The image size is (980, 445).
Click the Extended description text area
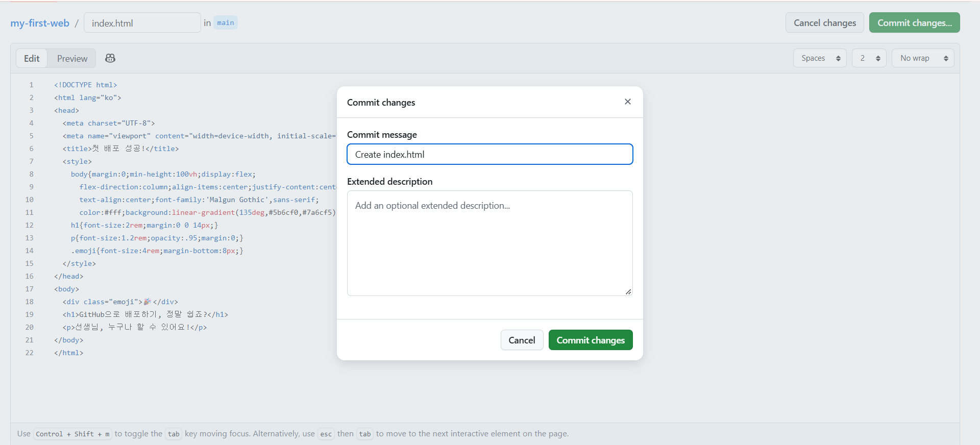[490, 243]
